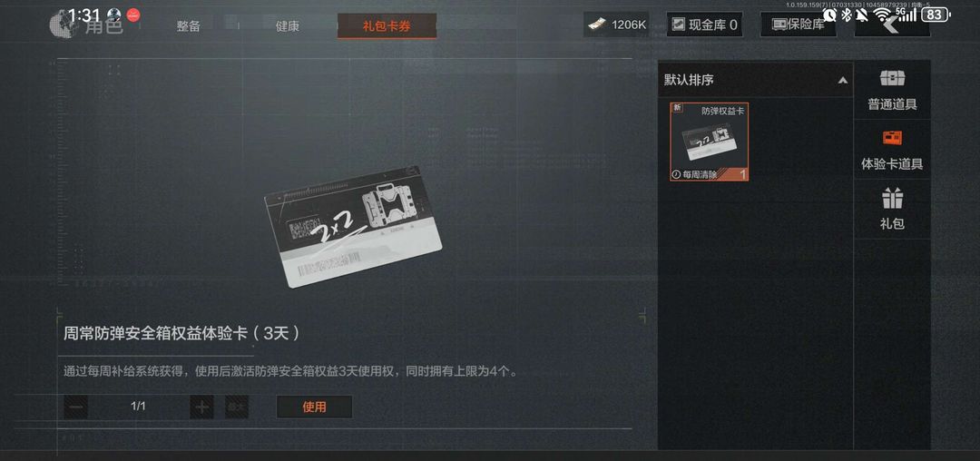Expand the 默认排序 sort dropdown
This screenshot has width=980, height=461.
tap(756, 80)
